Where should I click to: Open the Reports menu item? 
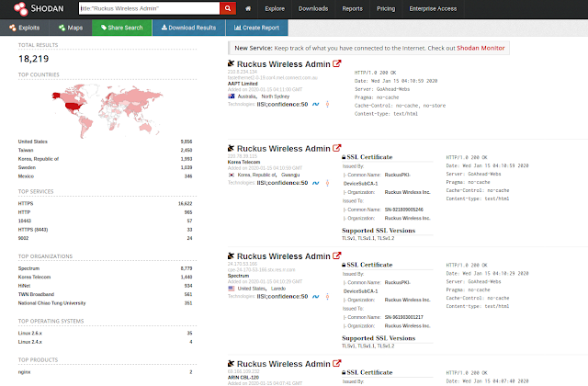[352, 8]
